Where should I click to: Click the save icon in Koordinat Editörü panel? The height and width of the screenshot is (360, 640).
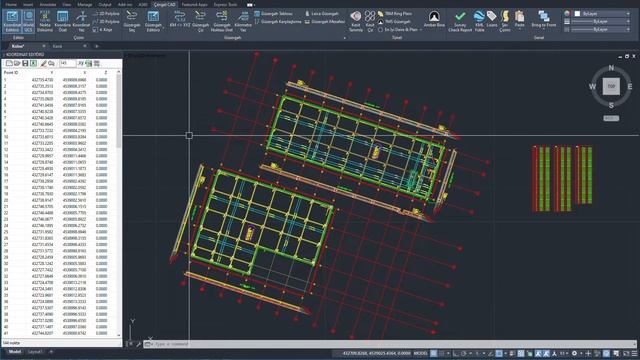(x=25, y=63)
